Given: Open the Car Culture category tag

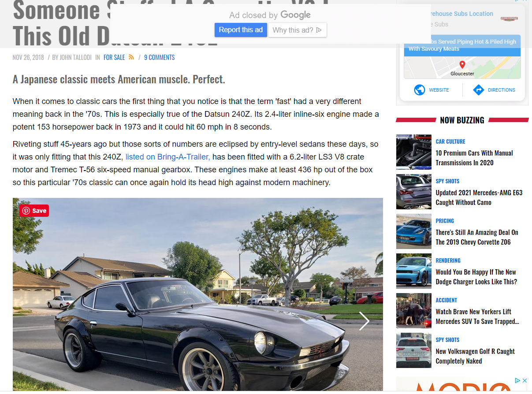Looking at the screenshot, I should pyautogui.click(x=450, y=141).
